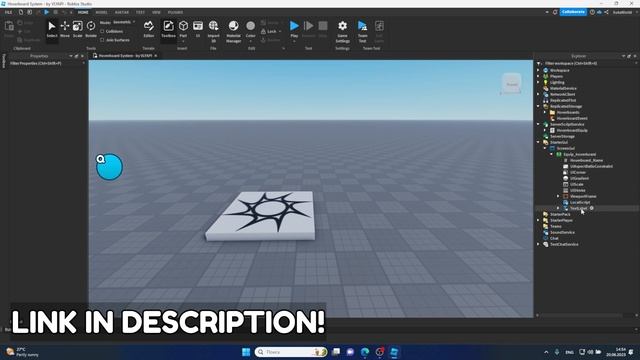Viewport: 640px width, 360px height.
Task: Insert a Part from the ribbon
Action: [183, 29]
